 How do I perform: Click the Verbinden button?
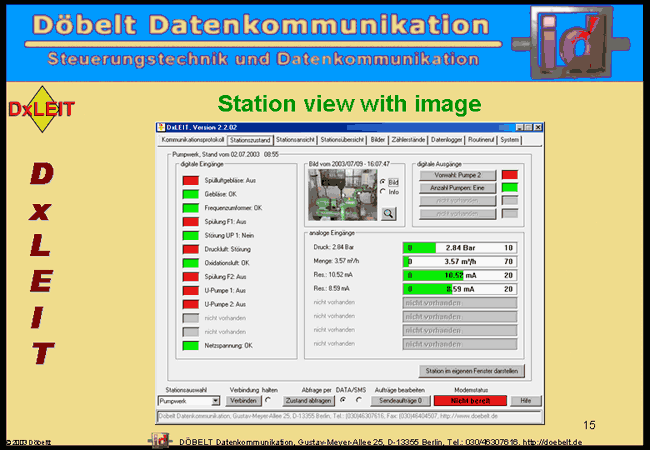(243, 401)
